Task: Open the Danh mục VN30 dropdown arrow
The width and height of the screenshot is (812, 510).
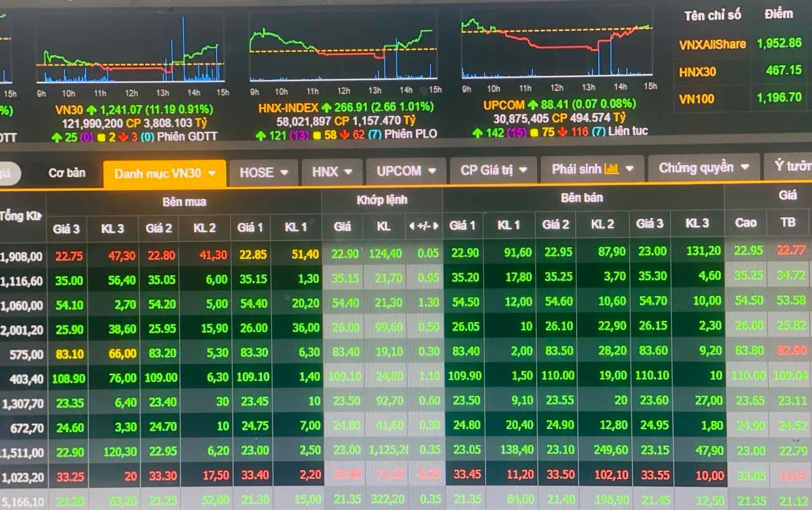Action: (212, 173)
